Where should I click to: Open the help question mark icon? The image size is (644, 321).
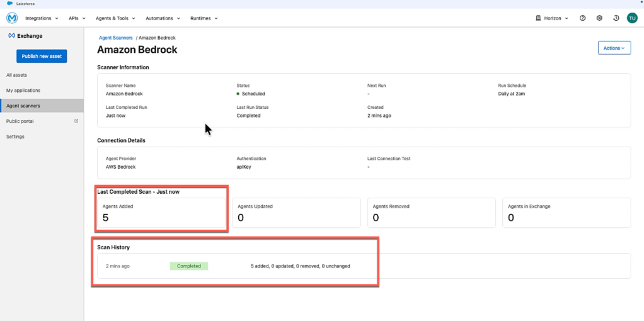coord(582,18)
